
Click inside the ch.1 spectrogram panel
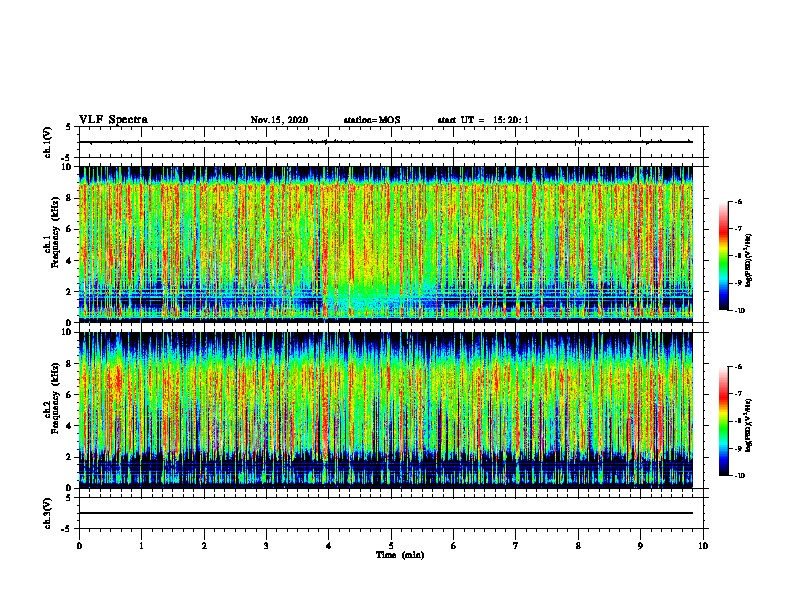pyautogui.click(x=386, y=244)
